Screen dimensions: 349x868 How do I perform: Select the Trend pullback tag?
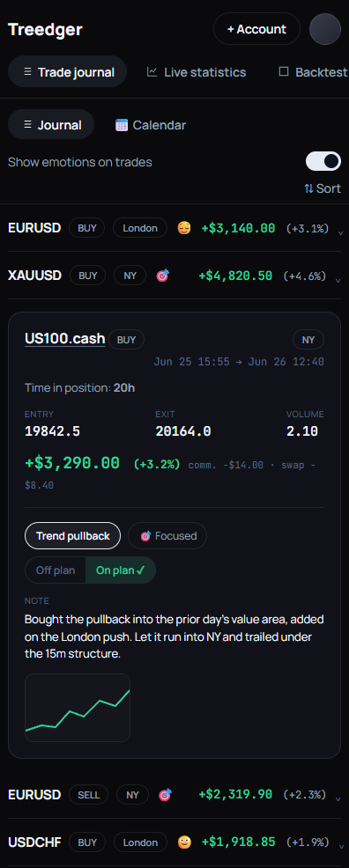(x=72, y=536)
